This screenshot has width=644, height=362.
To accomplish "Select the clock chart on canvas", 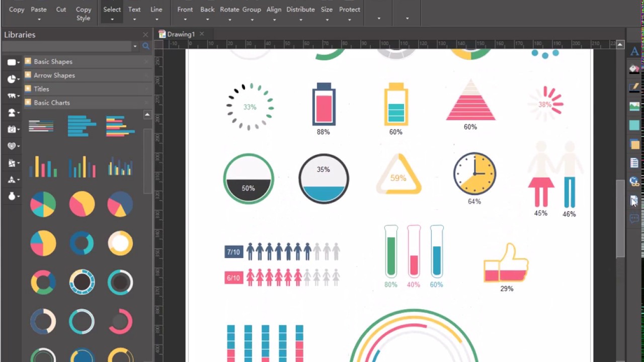I will pyautogui.click(x=474, y=174).
